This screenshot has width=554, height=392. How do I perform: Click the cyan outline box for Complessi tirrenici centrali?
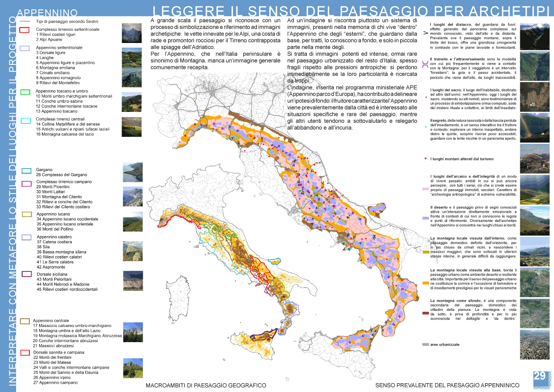click(26, 120)
